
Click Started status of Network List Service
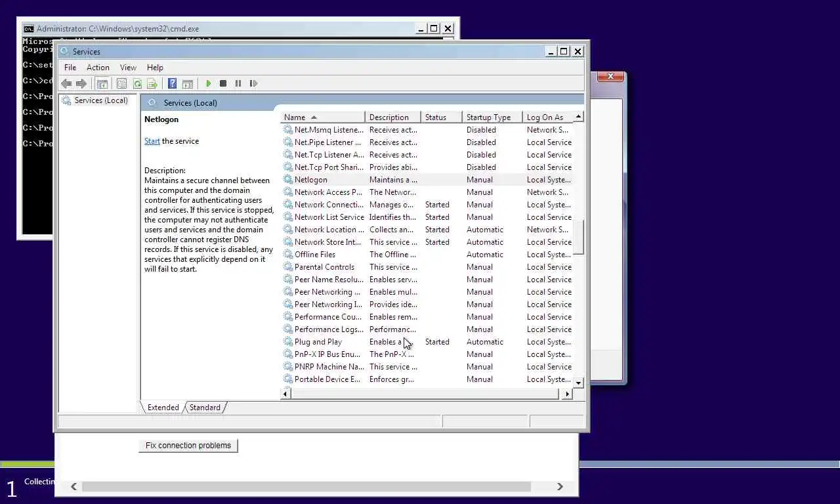point(437,217)
